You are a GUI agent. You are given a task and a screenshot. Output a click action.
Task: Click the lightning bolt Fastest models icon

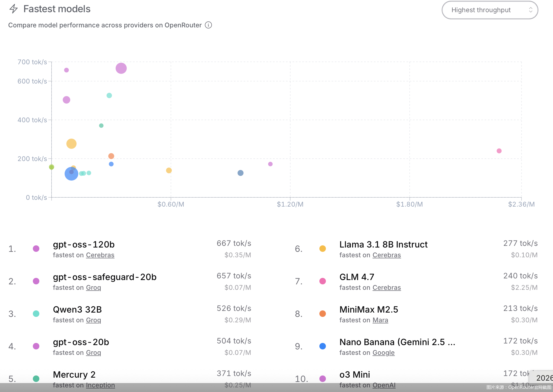[14, 9]
